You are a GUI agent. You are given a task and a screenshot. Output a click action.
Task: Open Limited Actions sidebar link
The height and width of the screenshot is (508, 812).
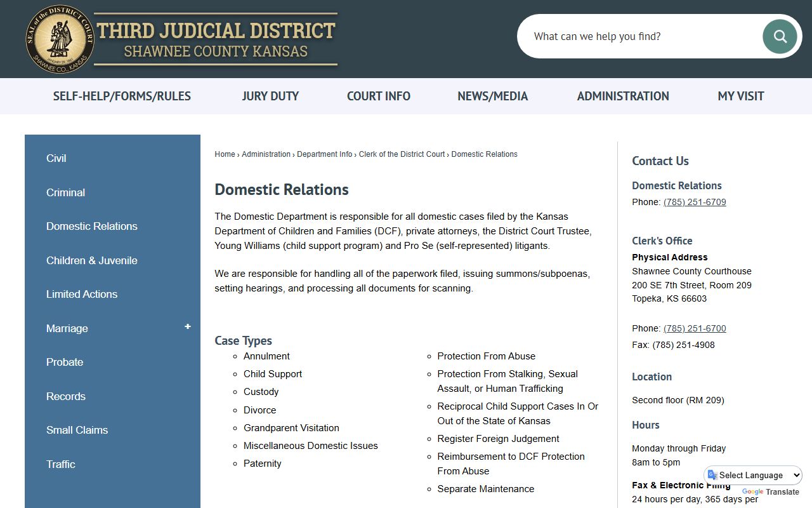(x=82, y=294)
